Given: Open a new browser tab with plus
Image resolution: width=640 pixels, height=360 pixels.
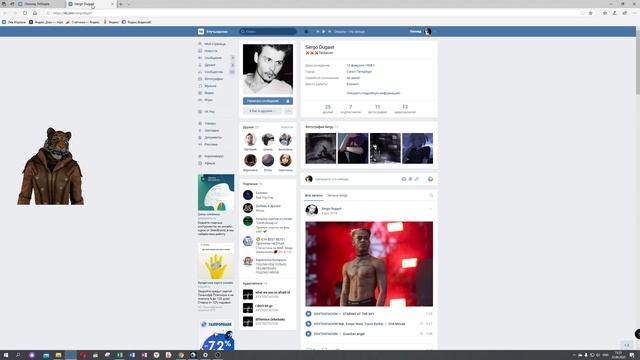Looking at the screenshot, I should pos(121,4).
